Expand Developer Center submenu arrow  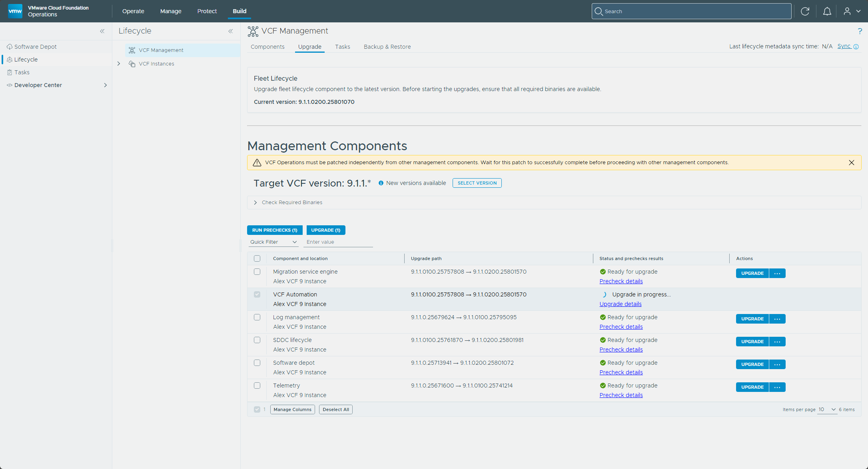click(x=106, y=85)
